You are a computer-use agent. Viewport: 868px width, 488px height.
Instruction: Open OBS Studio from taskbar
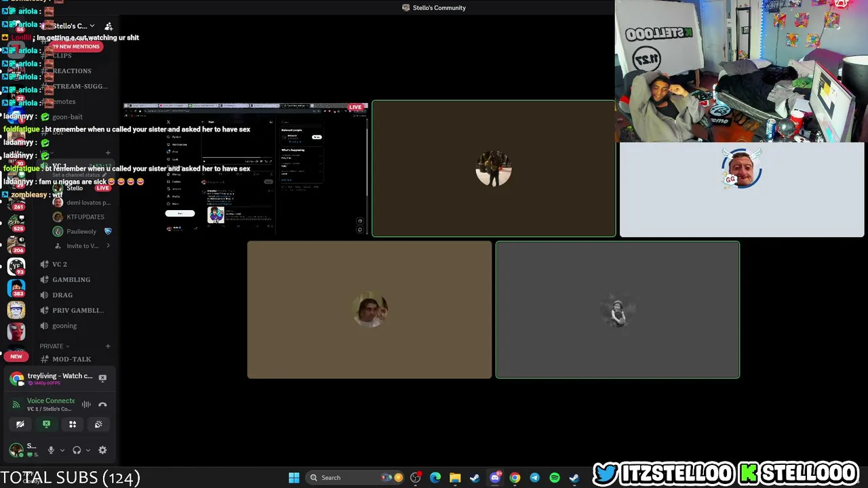(416, 478)
